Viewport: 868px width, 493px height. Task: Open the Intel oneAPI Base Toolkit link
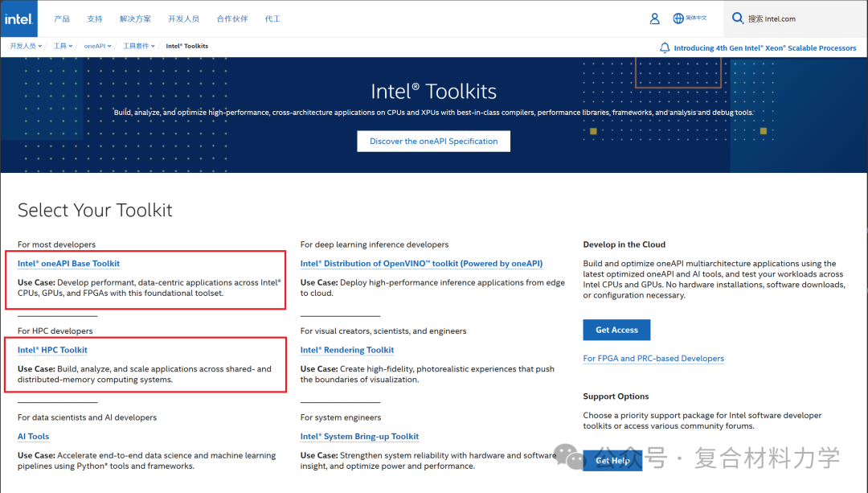pos(68,264)
